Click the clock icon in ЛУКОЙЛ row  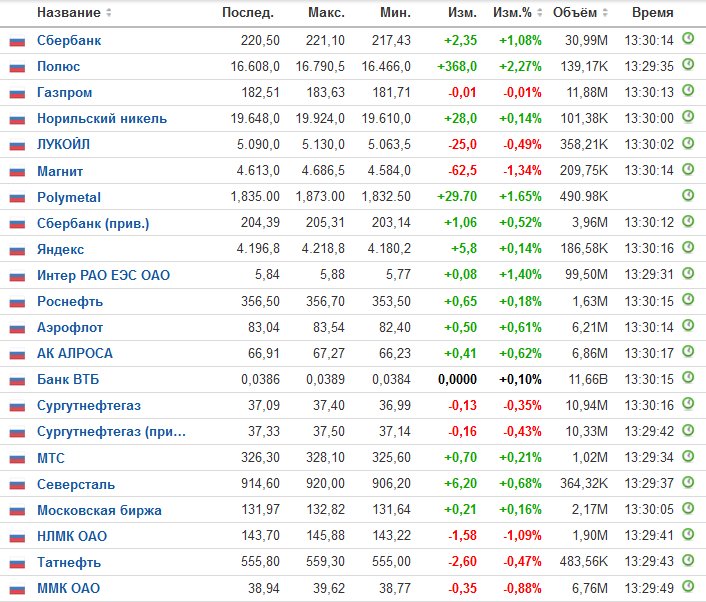688,143
